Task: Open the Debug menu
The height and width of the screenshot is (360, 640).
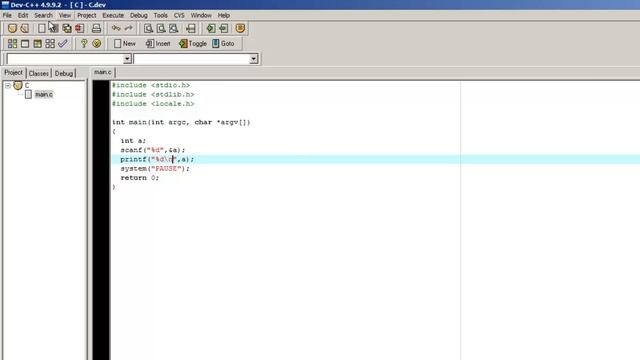Action: 139,15
